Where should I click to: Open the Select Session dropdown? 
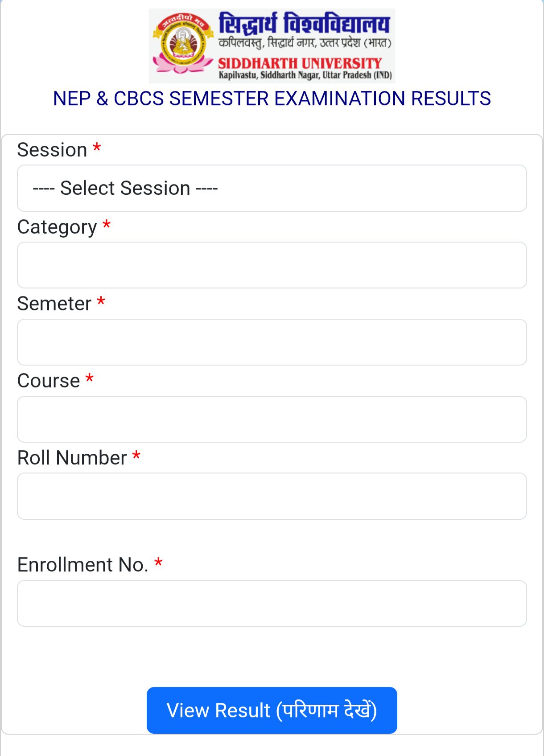click(272, 188)
